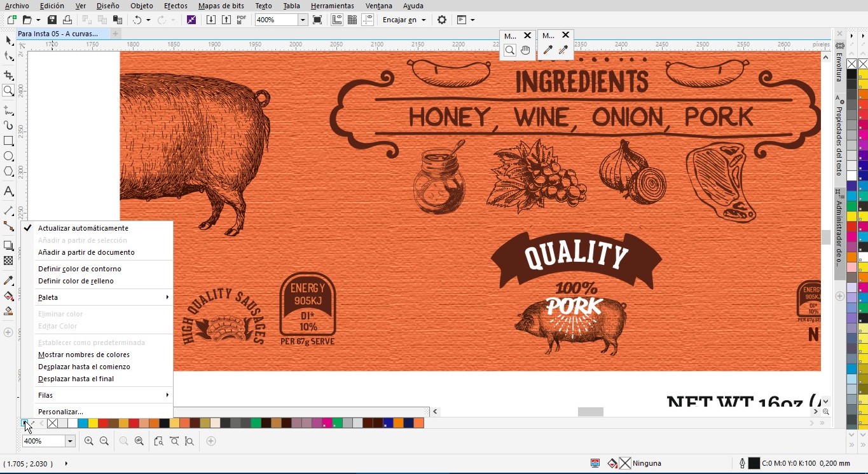The width and height of the screenshot is (868, 474).
Task: Select the Freehand drawing tool
Action: (x=8, y=110)
